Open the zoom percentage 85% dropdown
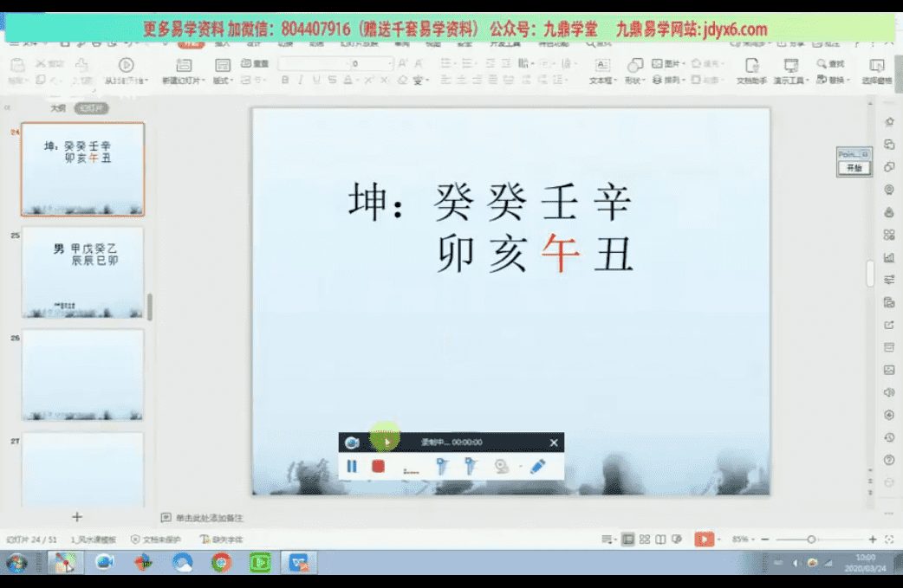Screen dimensions: 903x588 pyautogui.click(x=742, y=540)
